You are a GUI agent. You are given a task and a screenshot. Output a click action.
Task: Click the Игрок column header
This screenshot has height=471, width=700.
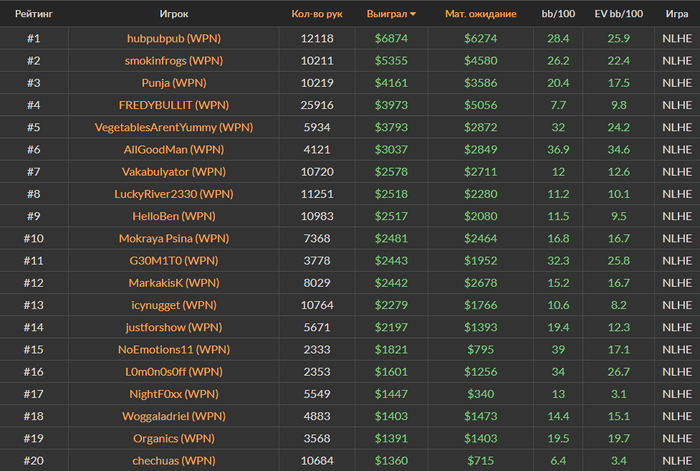pyautogui.click(x=174, y=14)
